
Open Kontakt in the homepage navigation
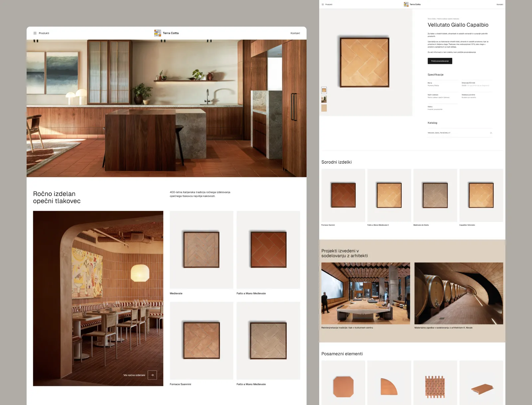(x=295, y=33)
